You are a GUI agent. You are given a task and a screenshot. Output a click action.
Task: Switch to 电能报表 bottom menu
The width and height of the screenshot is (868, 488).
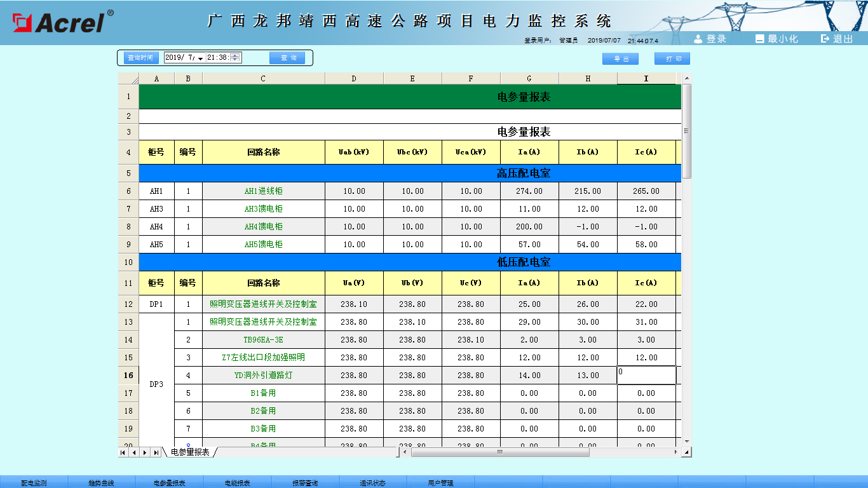[238, 483]
